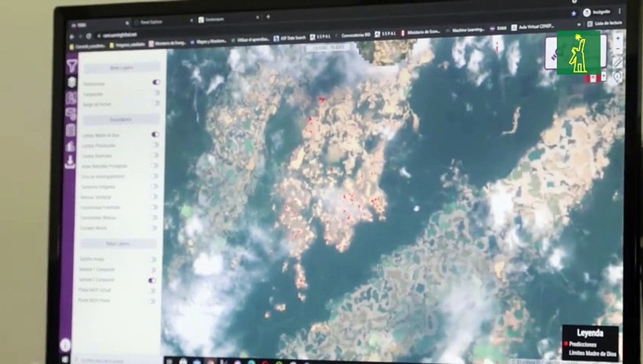Image resolution: width=643 pixels, height=364 pixels.
Task: Reload the page in the browser
Action: point(89,36)
